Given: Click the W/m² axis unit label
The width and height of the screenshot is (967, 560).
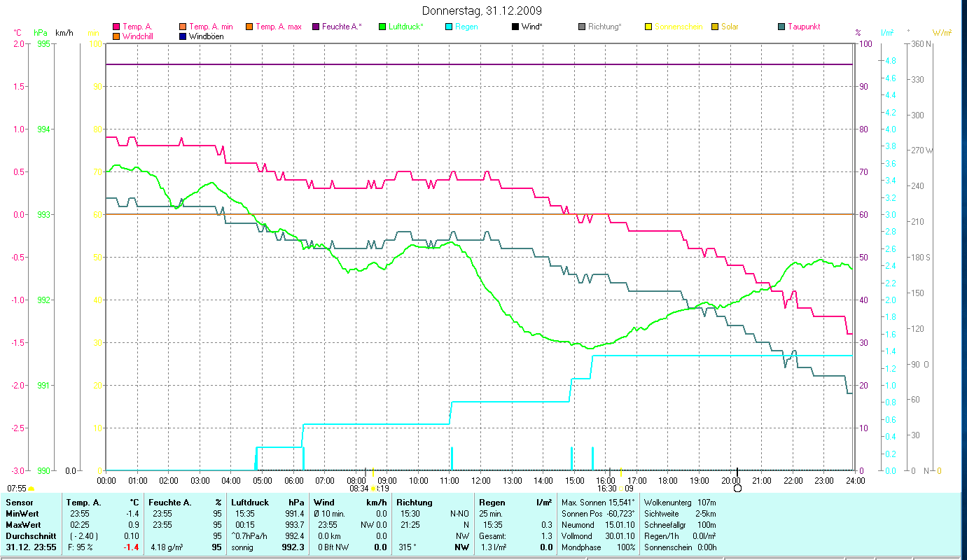Looking at the screenshot, I should tap(942, 33).
